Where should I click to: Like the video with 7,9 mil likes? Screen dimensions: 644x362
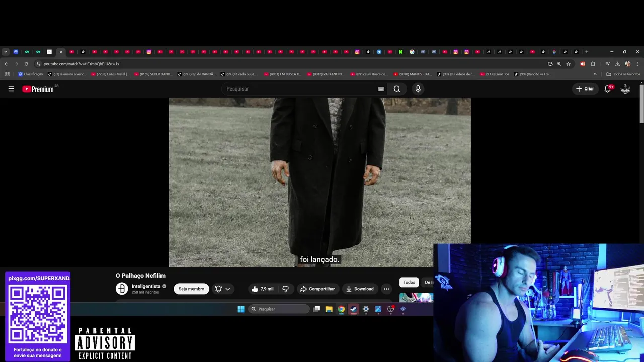coord(263,289)
